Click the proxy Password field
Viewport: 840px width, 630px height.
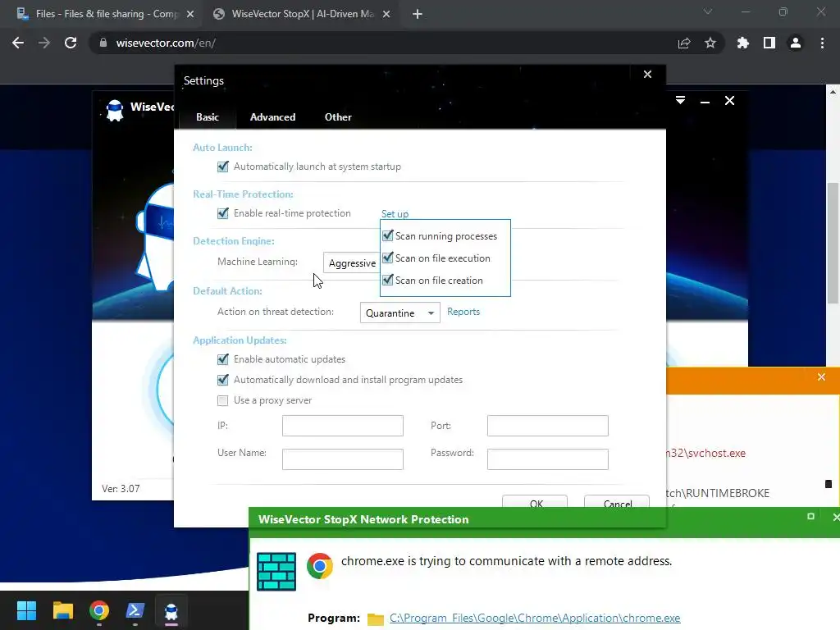[547, 459]
